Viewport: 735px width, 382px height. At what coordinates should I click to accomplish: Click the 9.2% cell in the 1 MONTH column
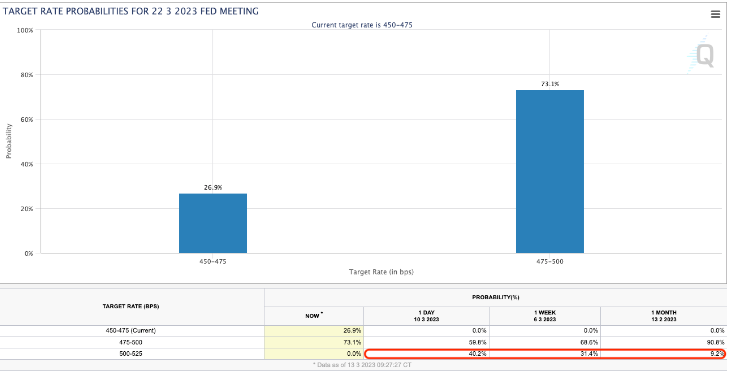point(663,354)
